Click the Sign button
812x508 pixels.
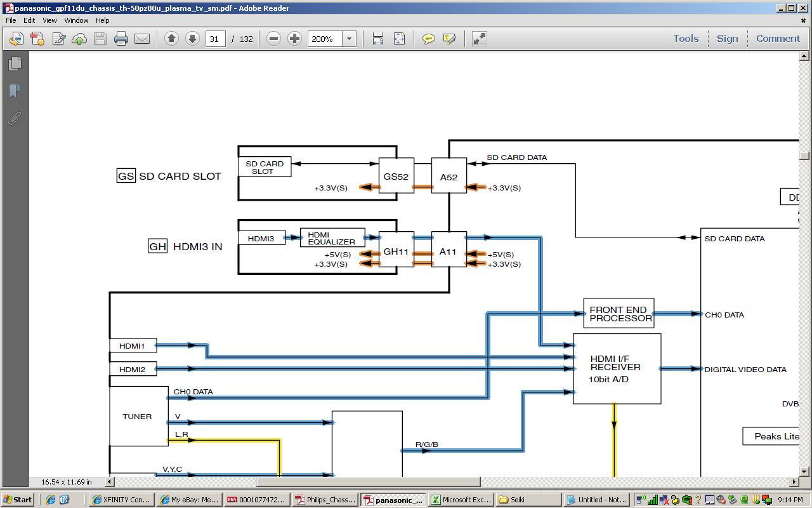[x=727, y=39]
